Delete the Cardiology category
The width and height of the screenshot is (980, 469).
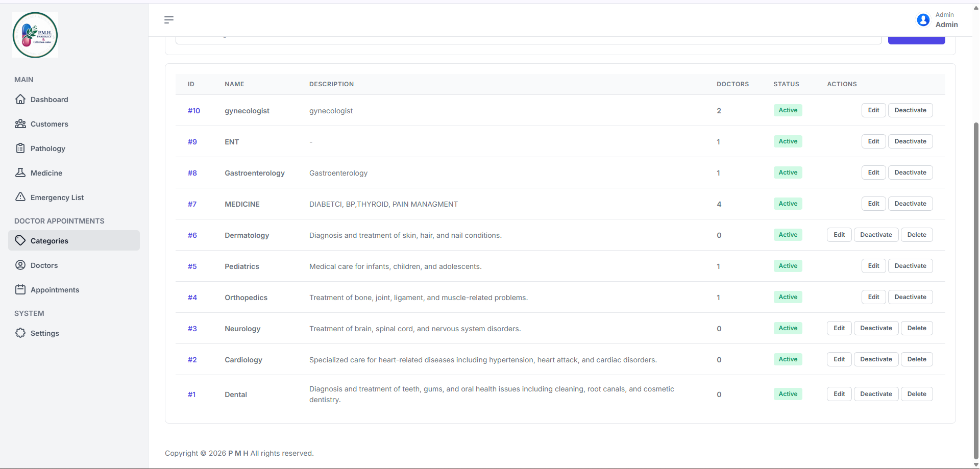(x=917, y=359)
